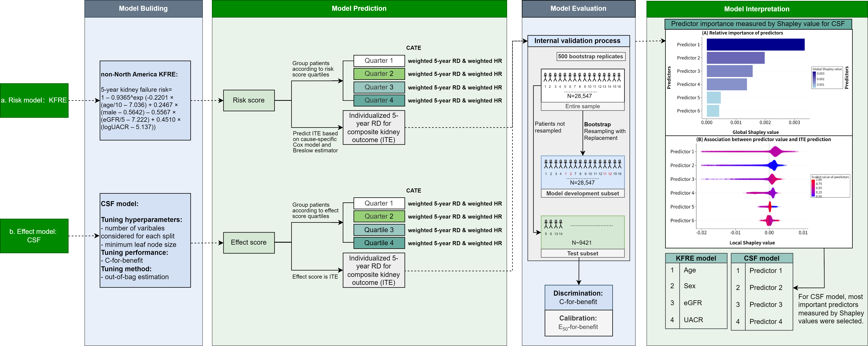The width and height of the screenshot is (868, 346).
Task: Click the light blue Predictor 5 bar
Action: (x=714, y=97)
